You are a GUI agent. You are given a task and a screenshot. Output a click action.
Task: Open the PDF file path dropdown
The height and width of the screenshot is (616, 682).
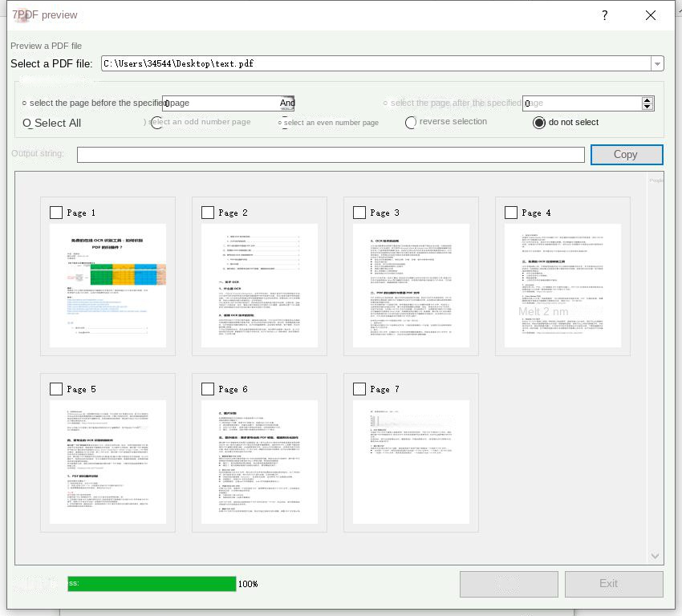click(656, 63)
